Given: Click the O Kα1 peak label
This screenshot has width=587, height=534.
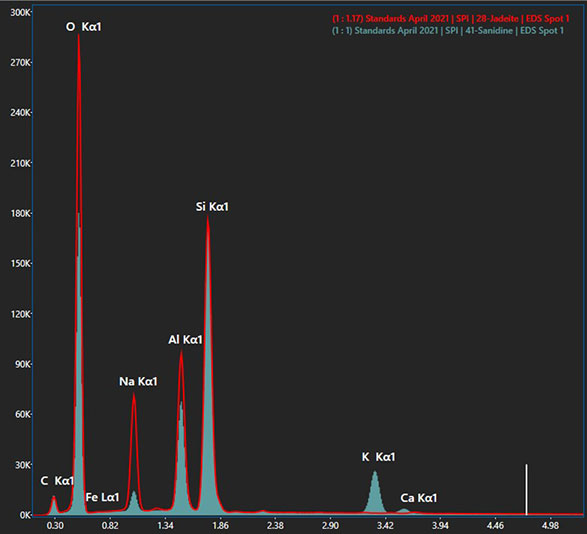Looking at the screenshot, I should tap(83, 27).
